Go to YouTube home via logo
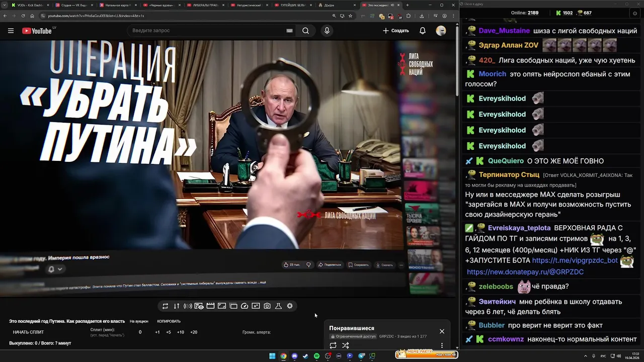 point(37,31)
